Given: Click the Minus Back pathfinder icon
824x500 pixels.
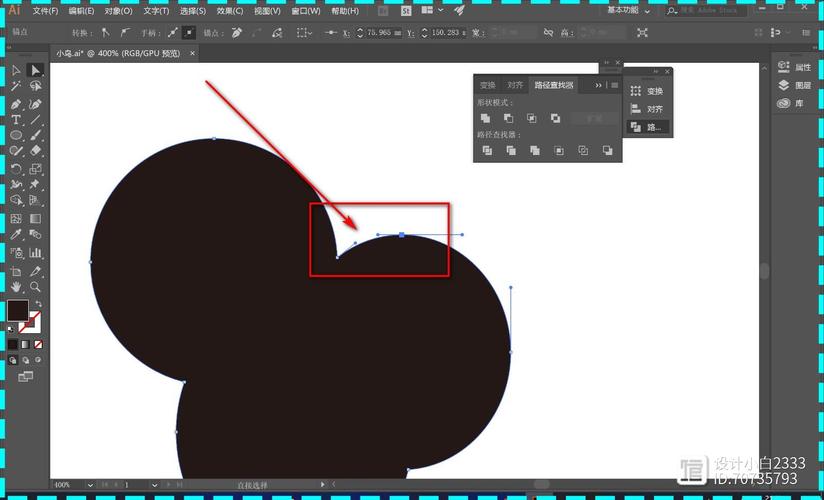Looking at the screenshot, I should point(607,151).
